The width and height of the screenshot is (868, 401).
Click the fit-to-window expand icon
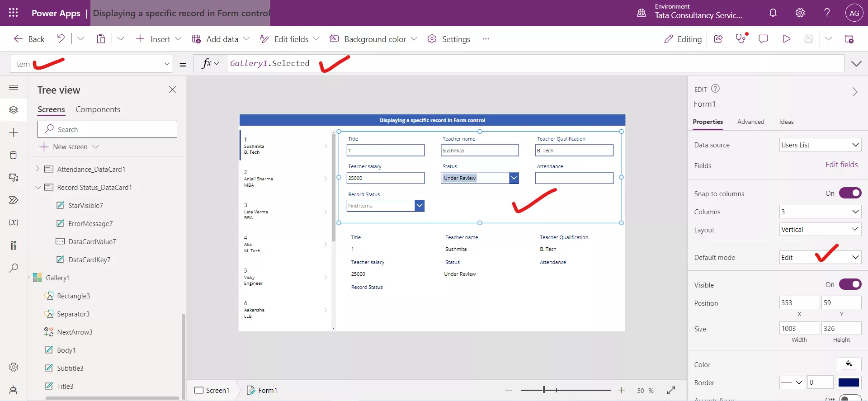click(x=671, y=390)
